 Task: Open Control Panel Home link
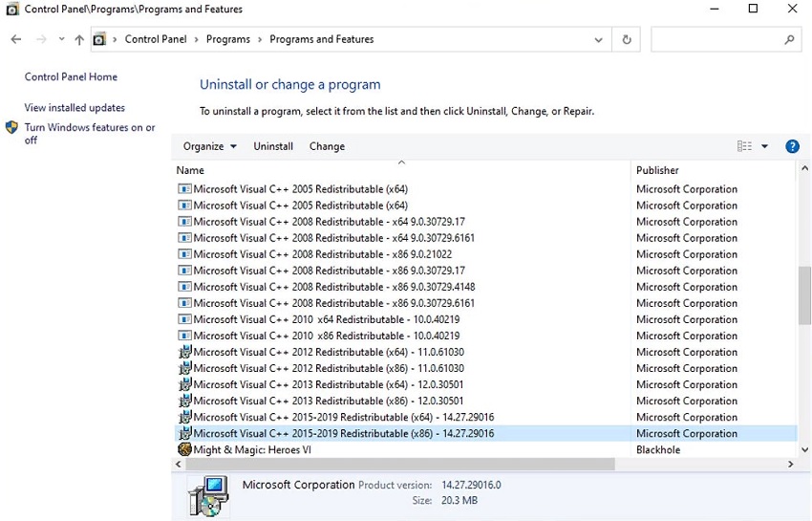[x=71, y=76]
